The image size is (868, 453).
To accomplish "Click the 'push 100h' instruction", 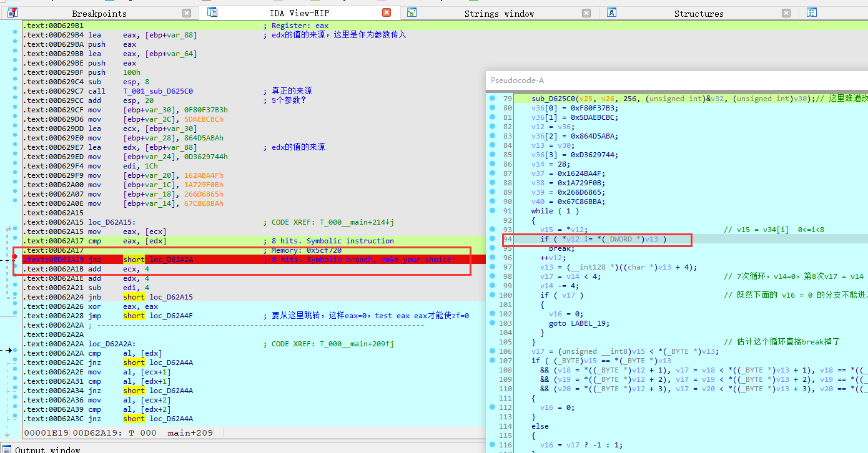I will (114, 72).
